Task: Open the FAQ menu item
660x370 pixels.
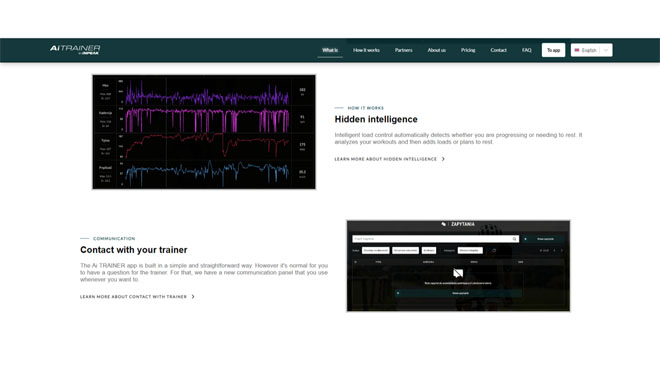Action: tap(527, 50)
